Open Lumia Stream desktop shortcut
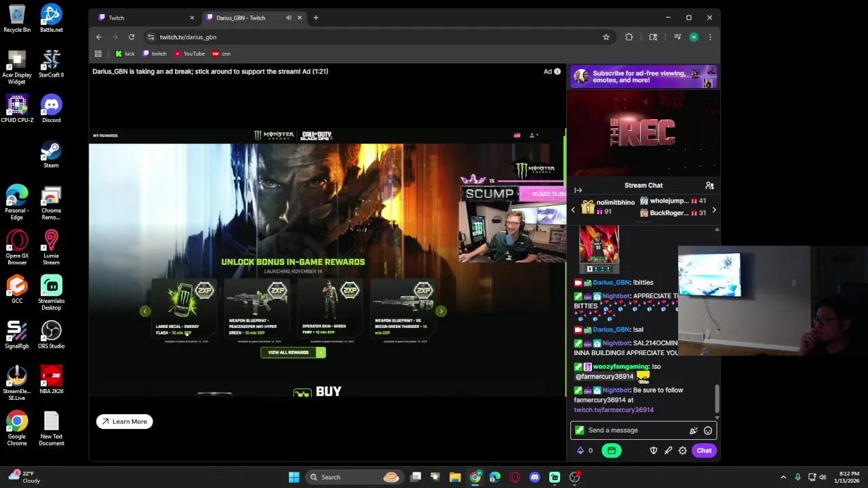This screenshot has width=868, height=488. point(52,247)
